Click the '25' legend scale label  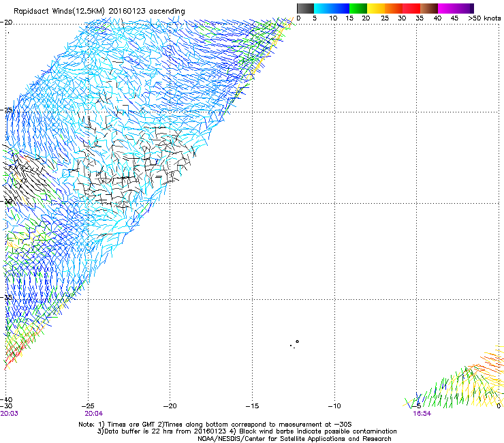tap(385, 18)
